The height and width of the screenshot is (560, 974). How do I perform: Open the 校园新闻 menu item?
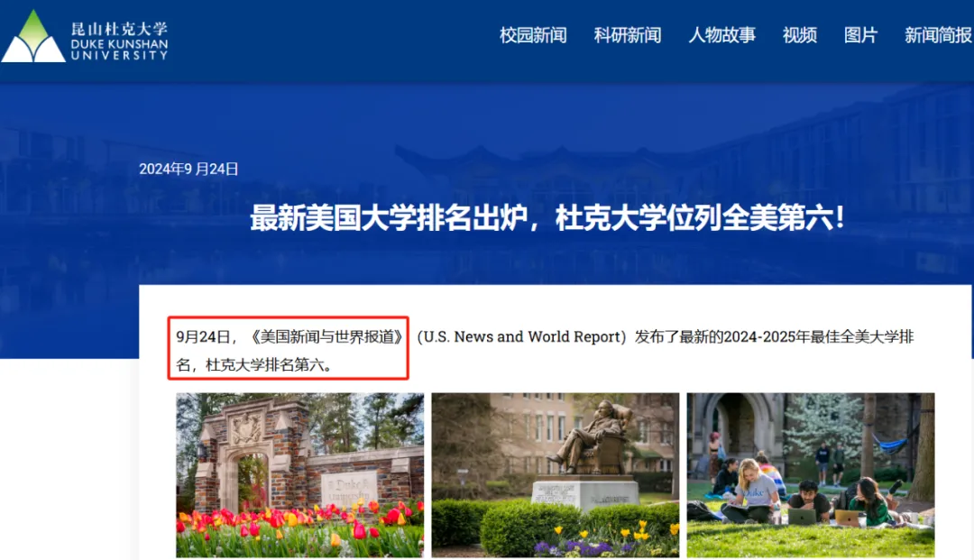[533, 35]
